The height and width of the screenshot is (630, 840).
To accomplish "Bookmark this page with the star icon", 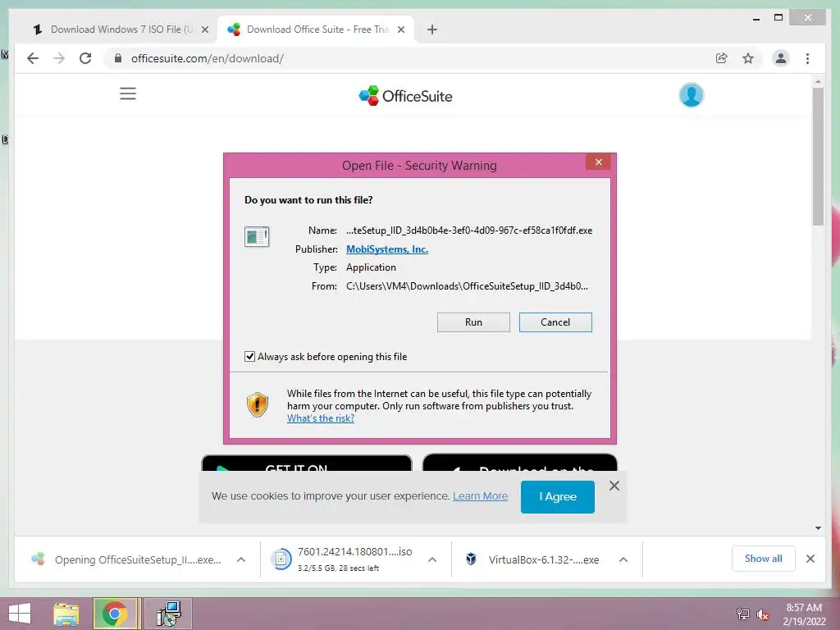I will (x=748, y=58).
